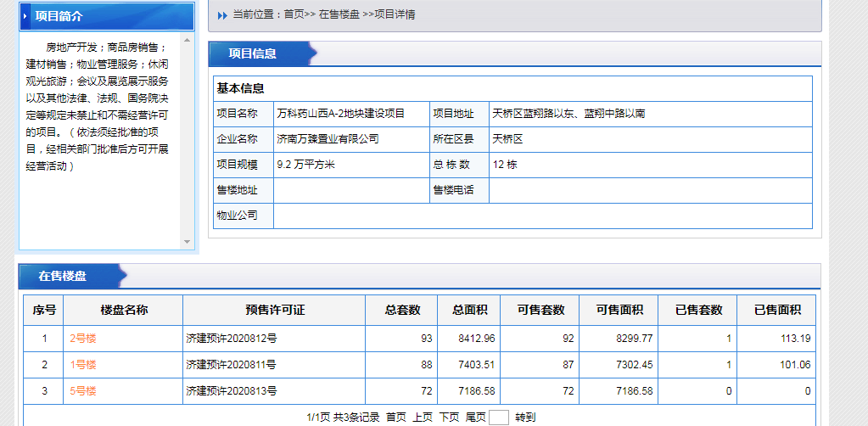Click total area value 7403.51
868x426 pixels.
(x=477, y=365)
